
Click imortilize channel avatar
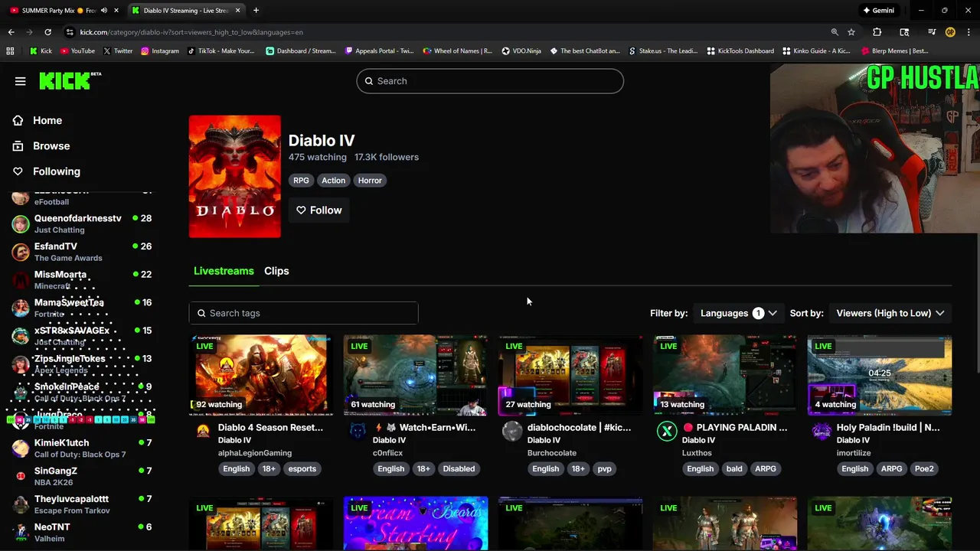tap(822, 432)
